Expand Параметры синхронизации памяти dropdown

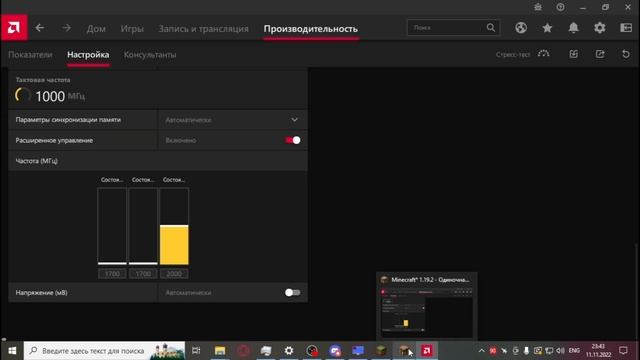click(x=233, y=120)
